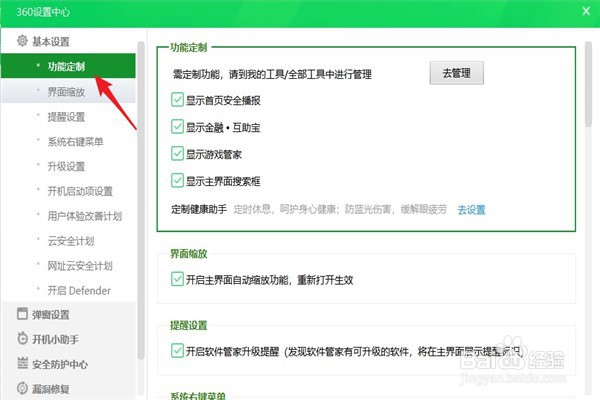
Task: Click the 定制健康助手 label
Action: (x=199, y=209)
